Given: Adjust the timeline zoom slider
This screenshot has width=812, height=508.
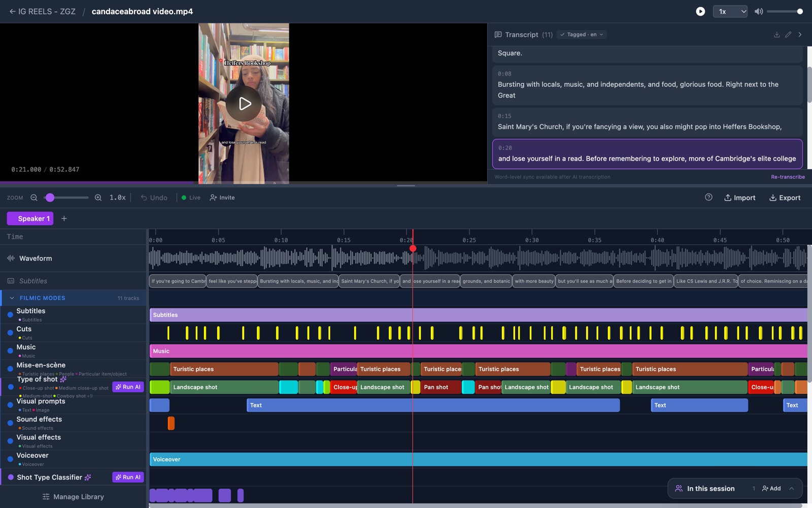Looking at the screenshot, I should click(66, 198).
